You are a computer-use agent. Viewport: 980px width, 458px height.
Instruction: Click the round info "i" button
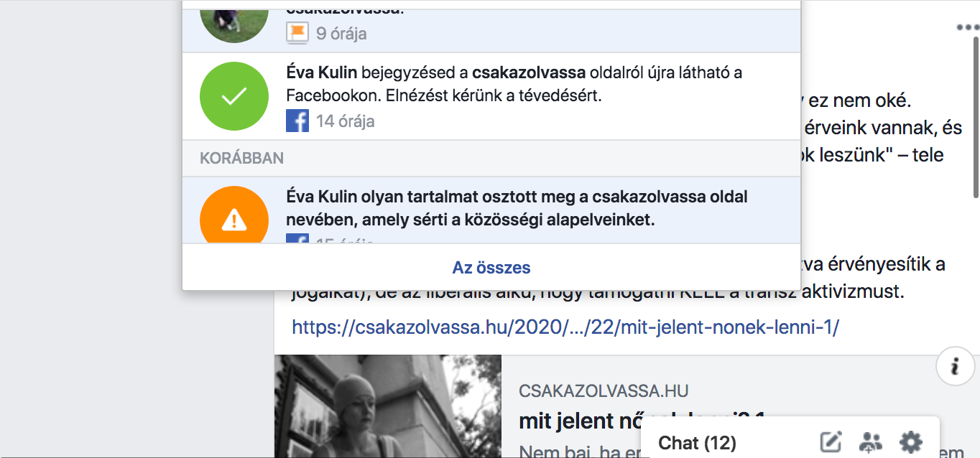(x=955, y=367)
